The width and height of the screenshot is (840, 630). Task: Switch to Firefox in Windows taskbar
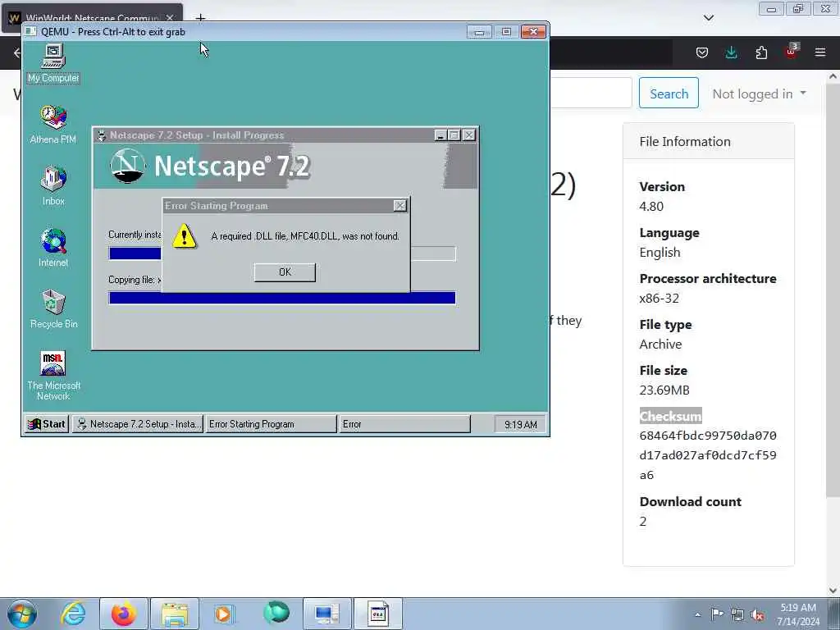124,614
